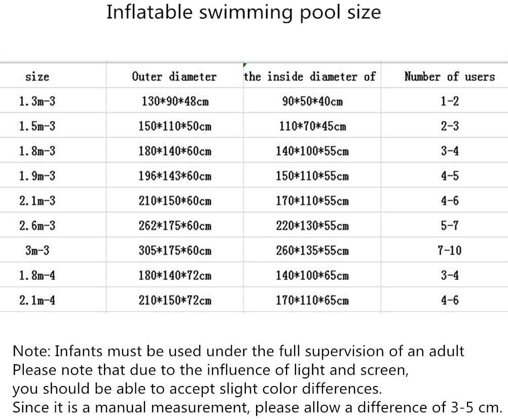Click the 7-10 number of users cell
The height and width of the screenshot is (420, 508).
[449, 251]
